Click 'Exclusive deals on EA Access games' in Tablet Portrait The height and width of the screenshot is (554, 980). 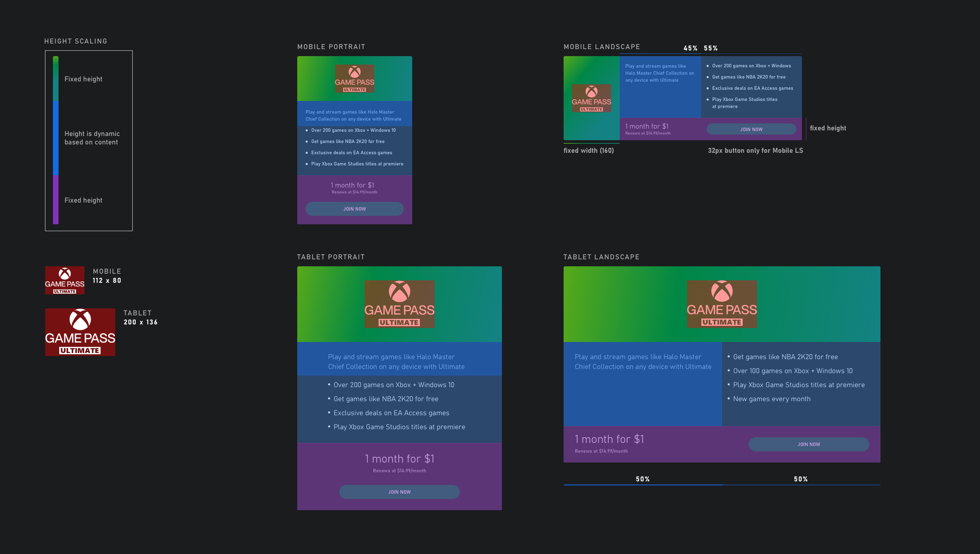[391, 413]
